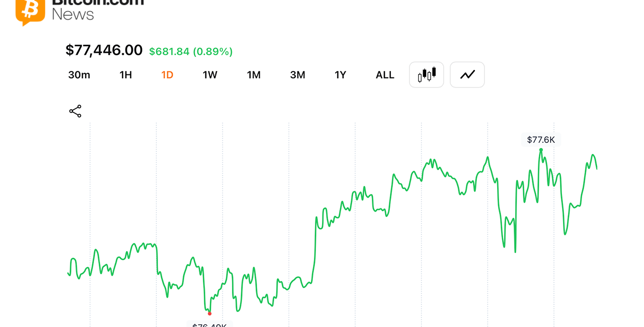Select the ALL time range

tap(385, 75)
